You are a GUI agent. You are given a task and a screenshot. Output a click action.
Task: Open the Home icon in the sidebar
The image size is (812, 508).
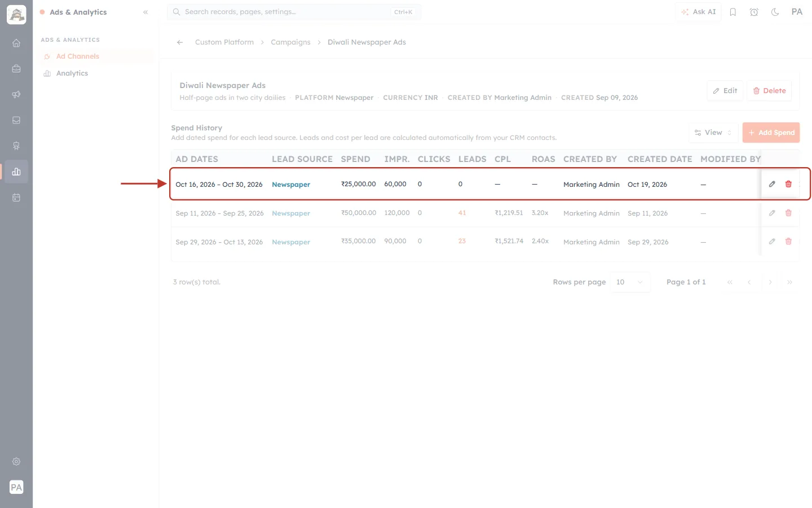click(16, 43)
